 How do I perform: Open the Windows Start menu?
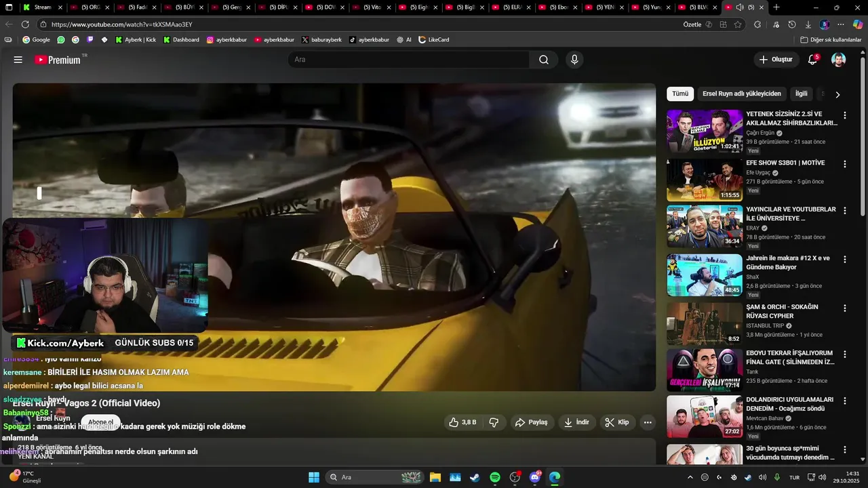(x=314, y=477)
